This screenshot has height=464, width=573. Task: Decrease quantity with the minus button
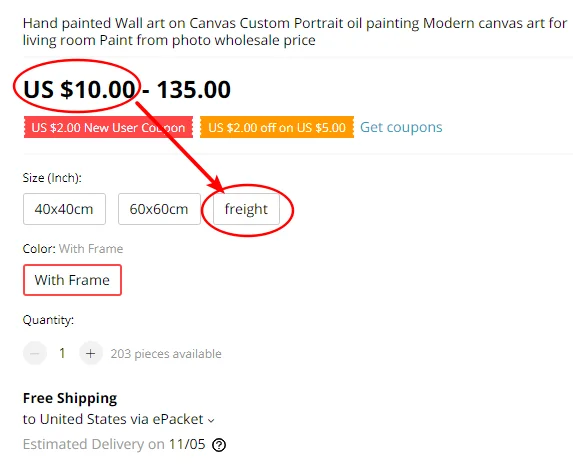coord(35,353)
